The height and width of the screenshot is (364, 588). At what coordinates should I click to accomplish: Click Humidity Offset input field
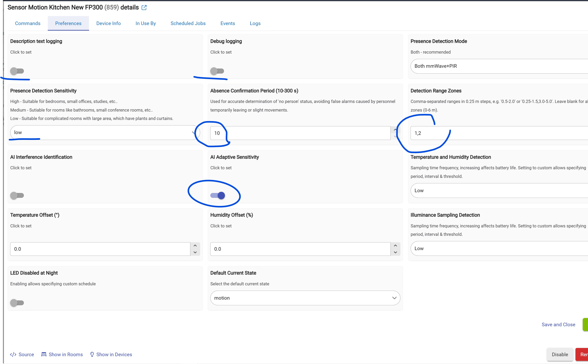pyautogui.click(x=300, y=249)
